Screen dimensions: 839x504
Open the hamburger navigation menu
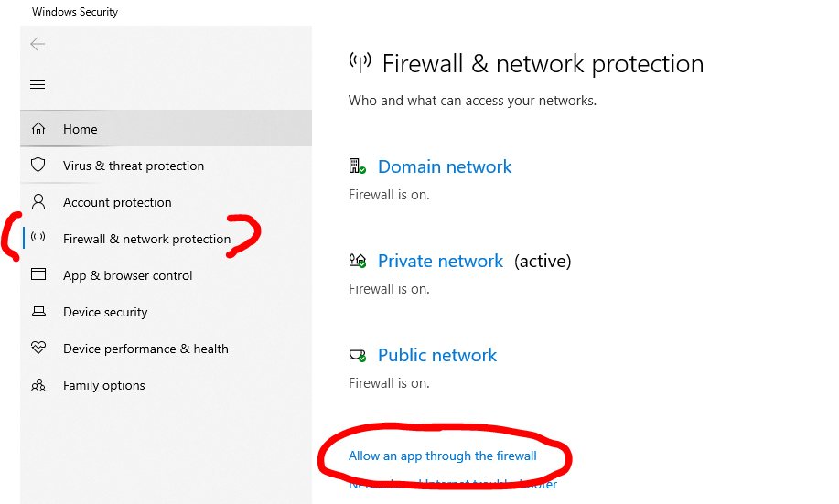pos(38,85)
